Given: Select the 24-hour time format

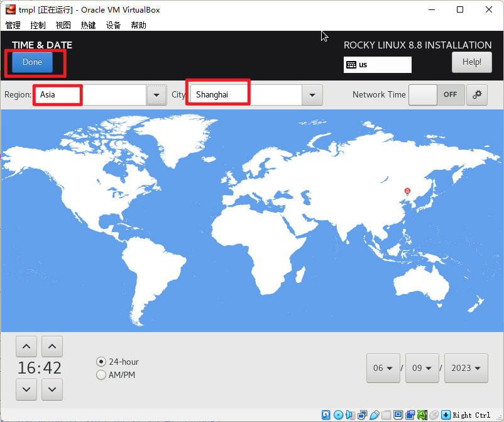Looking at the screenshot, I should tap(118, 362).
